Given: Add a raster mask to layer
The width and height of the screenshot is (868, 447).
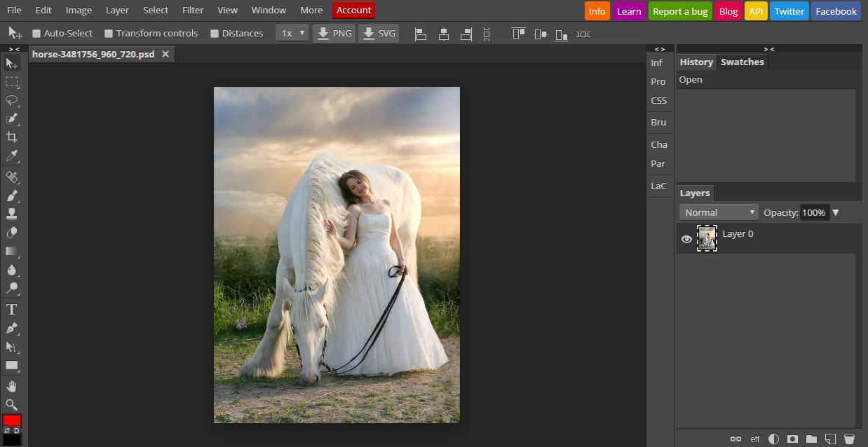Looking at the screenshot, I should (x=793, y=439).
